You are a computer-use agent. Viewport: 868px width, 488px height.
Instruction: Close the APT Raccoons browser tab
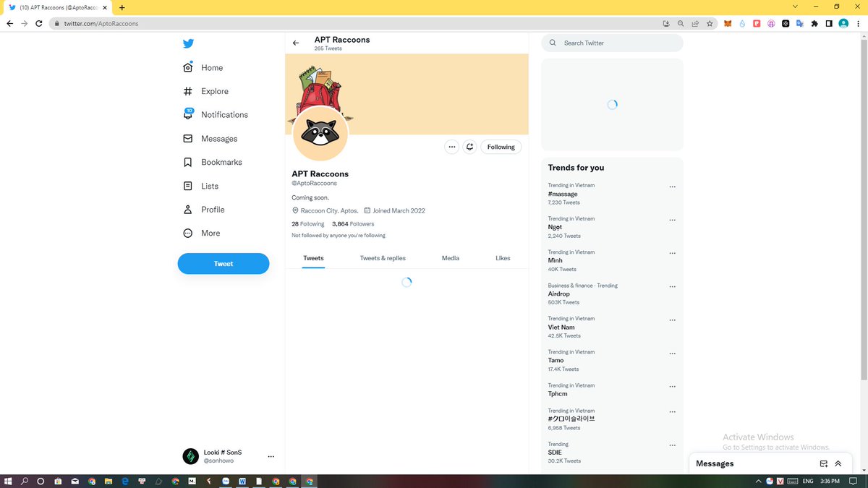103,7
